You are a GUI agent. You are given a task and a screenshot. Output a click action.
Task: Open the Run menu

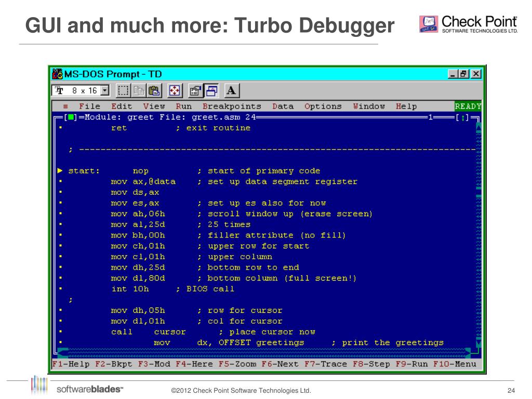click(x=183, y=107)
